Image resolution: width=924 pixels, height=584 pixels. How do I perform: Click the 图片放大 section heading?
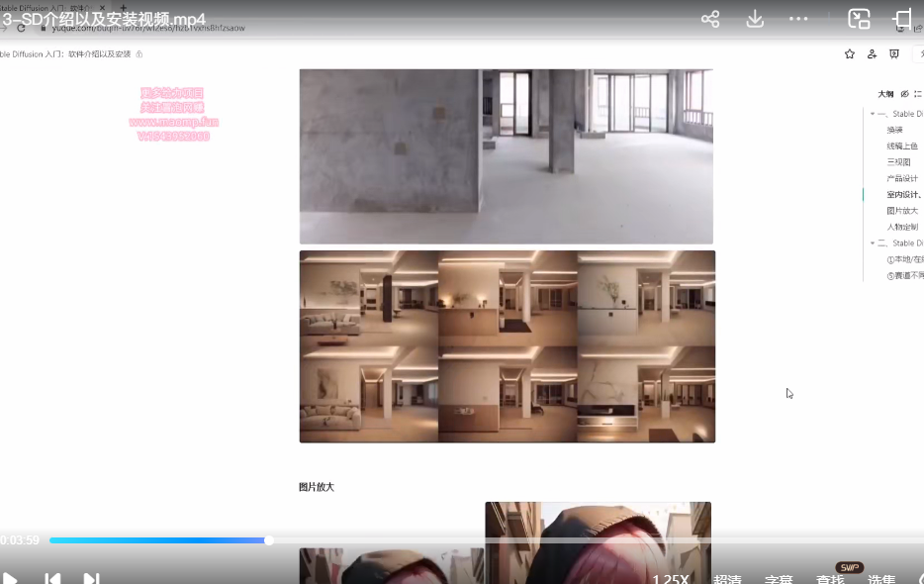pos(317,487)
